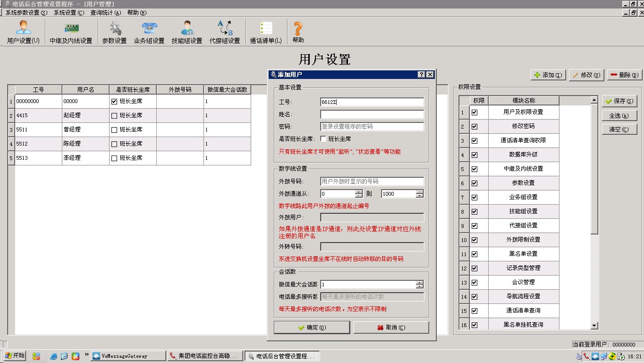The width and height of the screenshot is (644, 363).
Task: Click the 姓名 input field
Action: coord(372,114)
